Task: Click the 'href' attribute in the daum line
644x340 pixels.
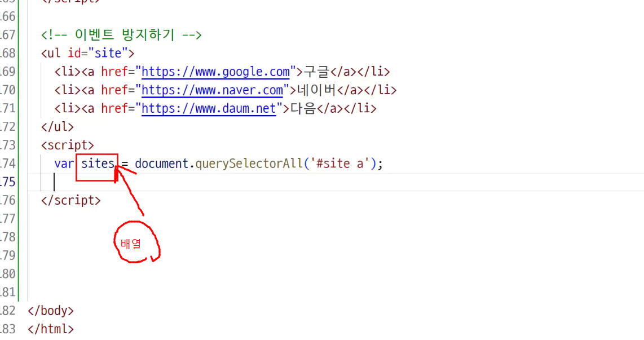Action: pyautogui.click(x=114, y=109)
